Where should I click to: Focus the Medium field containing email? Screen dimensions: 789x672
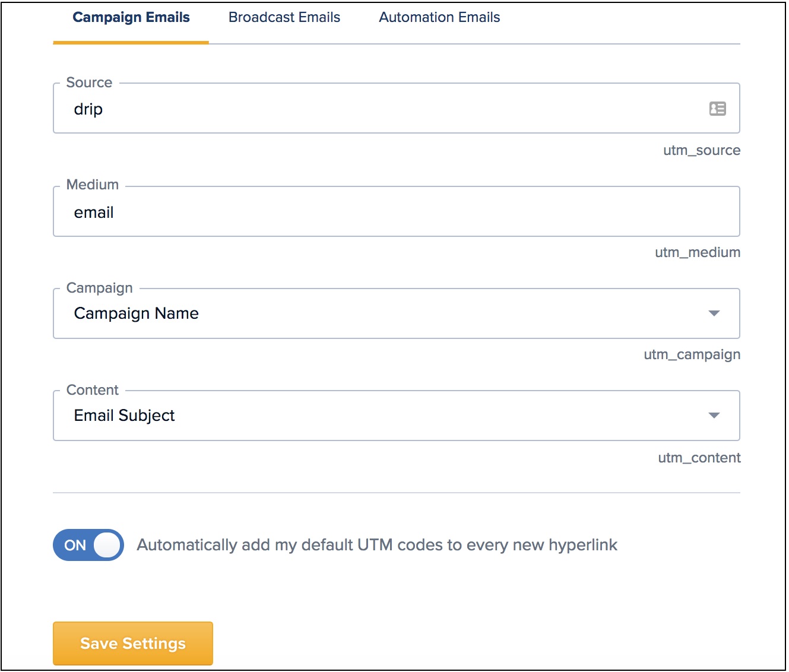click(x=380, y=213)
